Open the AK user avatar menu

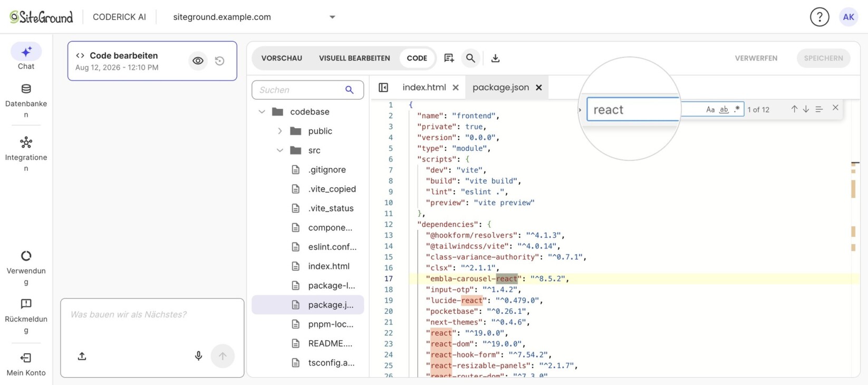[x=848, y=17]
